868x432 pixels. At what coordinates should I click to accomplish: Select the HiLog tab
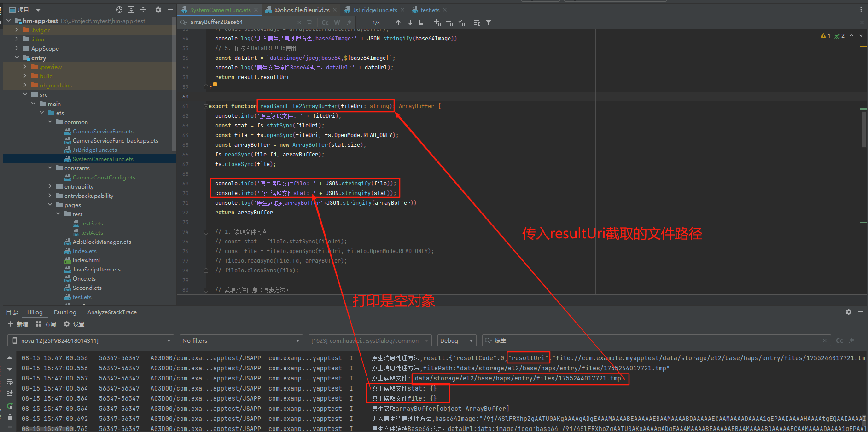coord(35,312)
